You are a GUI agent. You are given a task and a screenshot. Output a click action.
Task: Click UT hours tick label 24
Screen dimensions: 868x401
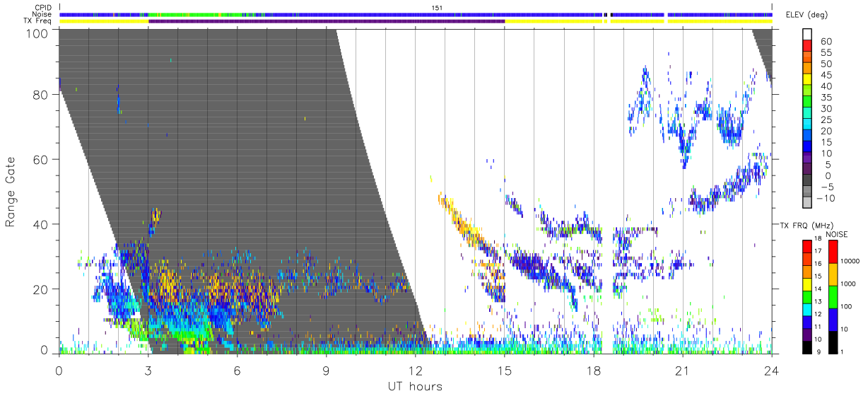click(x=772, y=371)
